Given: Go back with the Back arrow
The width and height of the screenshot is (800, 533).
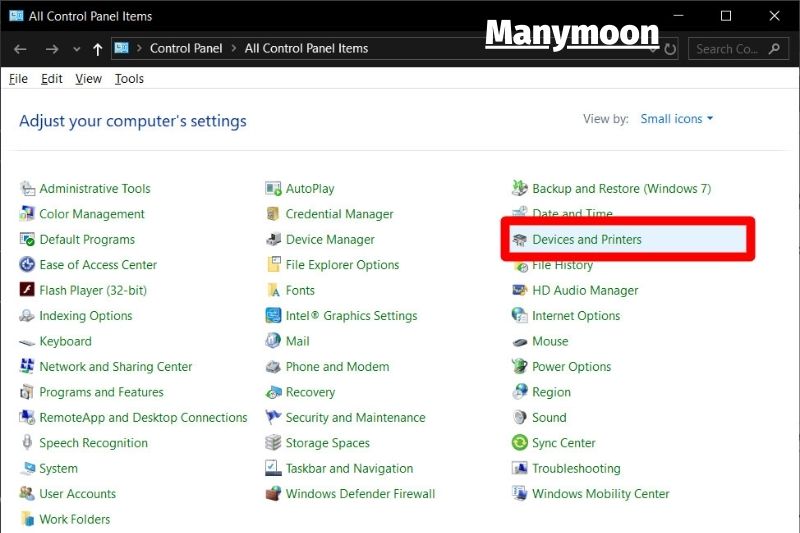Looking at the screenshot, I should 20,49.
